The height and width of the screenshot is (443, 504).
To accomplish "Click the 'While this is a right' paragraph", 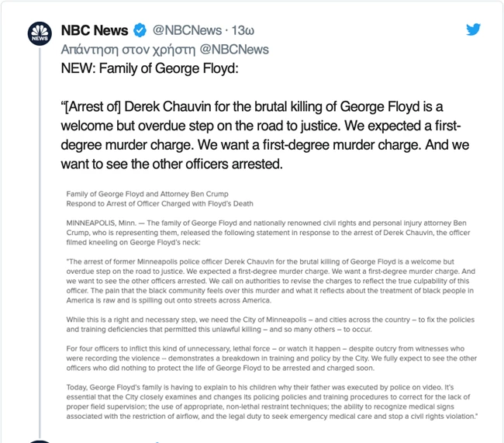I will click(271, 324).
